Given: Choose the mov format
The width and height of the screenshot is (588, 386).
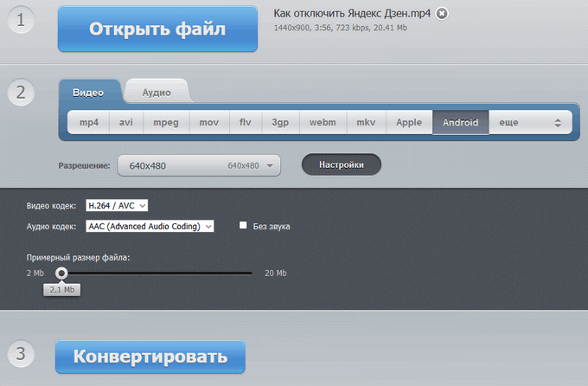Looking at the screenshot, I should point(209,122).
